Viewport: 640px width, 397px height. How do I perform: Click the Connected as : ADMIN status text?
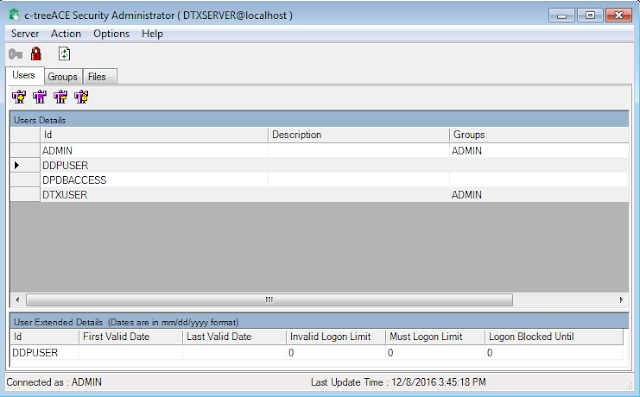click(54, 382)
